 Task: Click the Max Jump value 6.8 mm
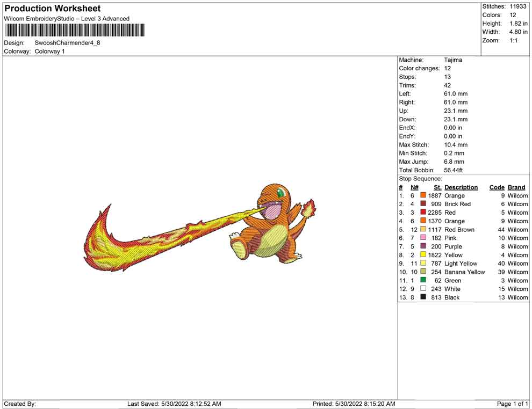coord(454,162)
